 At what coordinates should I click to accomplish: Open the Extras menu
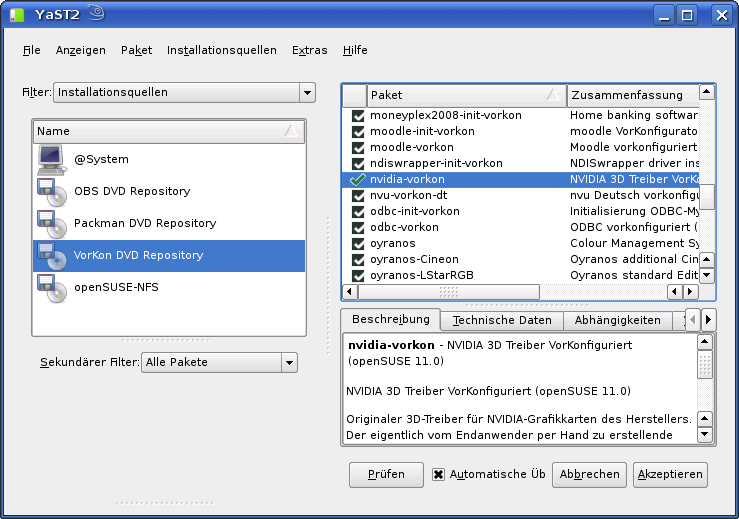[x=310, y=50]
